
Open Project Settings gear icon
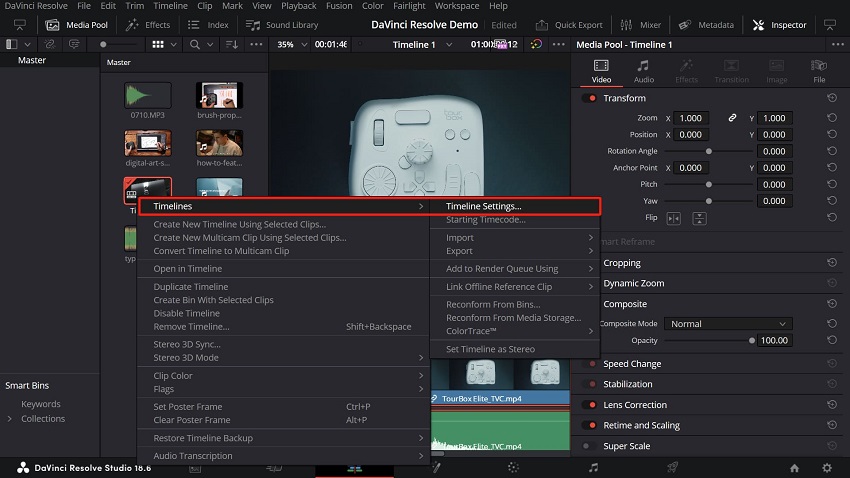pyautogui.click(x=827, y=468)
